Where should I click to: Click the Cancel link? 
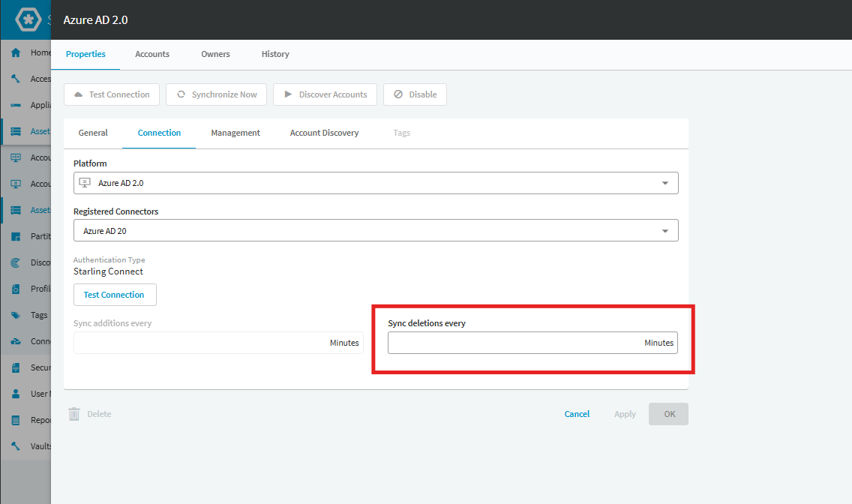[577, 414]
